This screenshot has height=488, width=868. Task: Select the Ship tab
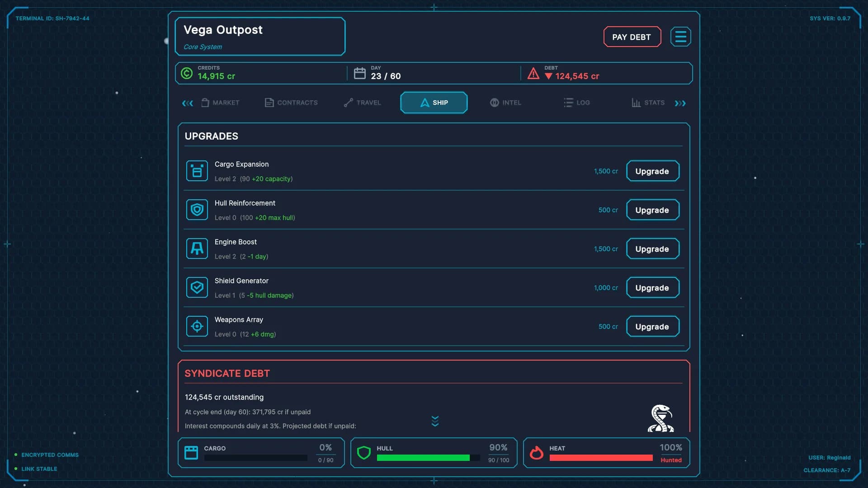point(434,103)
